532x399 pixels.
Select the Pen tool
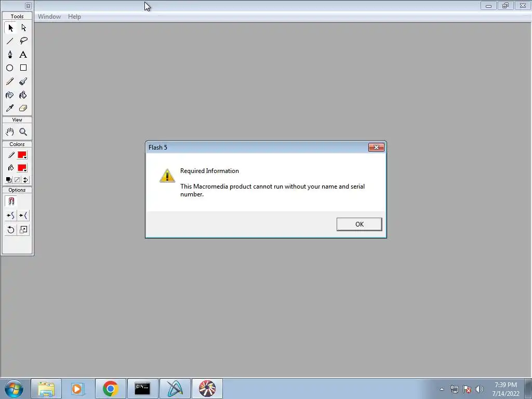10,55
